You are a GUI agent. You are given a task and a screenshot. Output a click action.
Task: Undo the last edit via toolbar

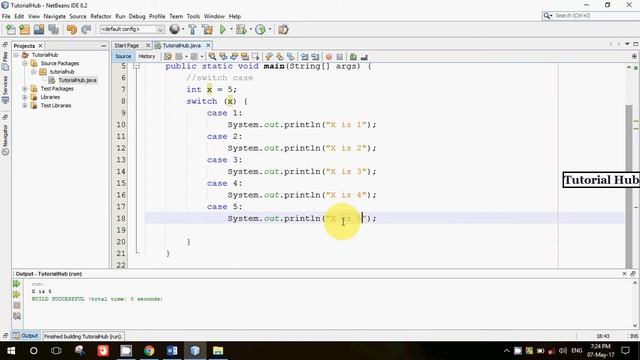pos(72,29)
